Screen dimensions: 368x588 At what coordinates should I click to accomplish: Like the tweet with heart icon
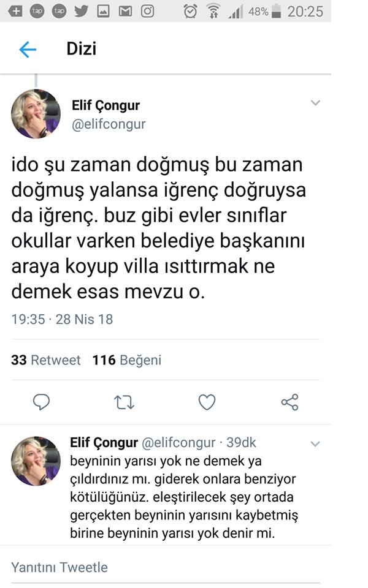(207, 402)
